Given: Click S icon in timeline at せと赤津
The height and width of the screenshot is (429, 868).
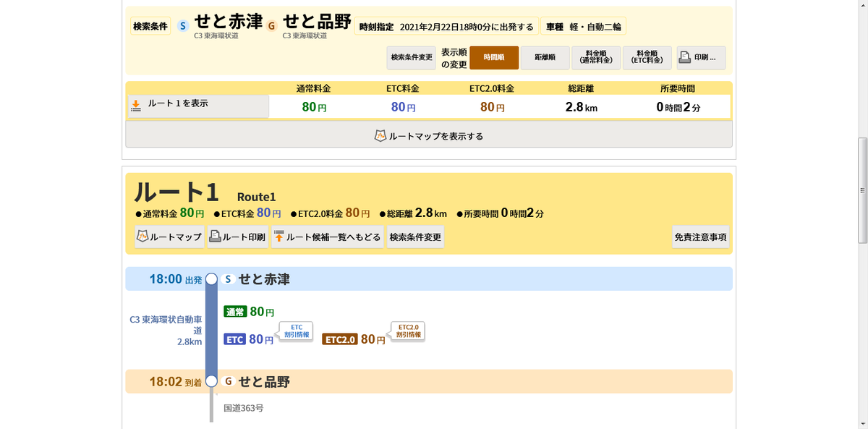Looking at the screenshot, I should [x=228, y=279].
